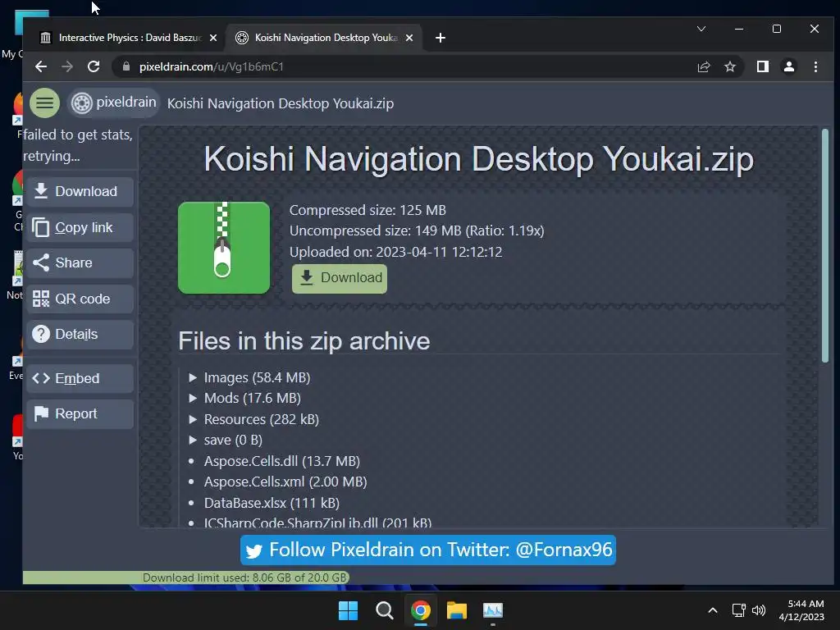Select DataBase.xlsx file entry
The image size is (840, 630).
click(272, 503)
